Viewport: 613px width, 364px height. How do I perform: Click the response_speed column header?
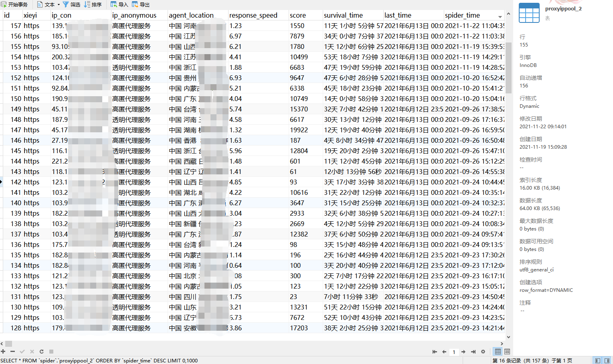click(258, 15)
